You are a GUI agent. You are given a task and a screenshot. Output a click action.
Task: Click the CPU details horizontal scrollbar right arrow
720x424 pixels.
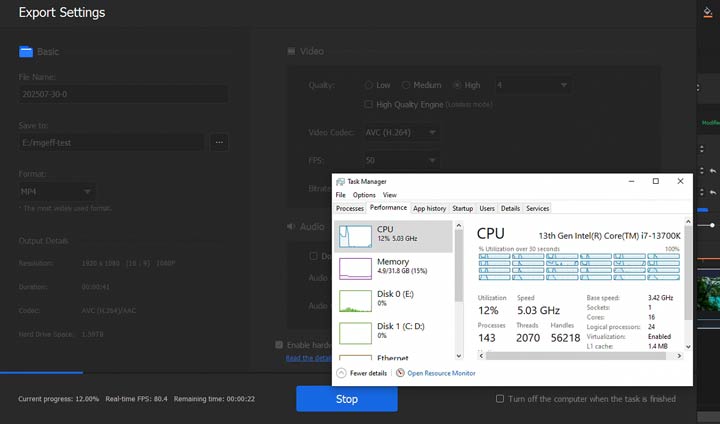679,356
